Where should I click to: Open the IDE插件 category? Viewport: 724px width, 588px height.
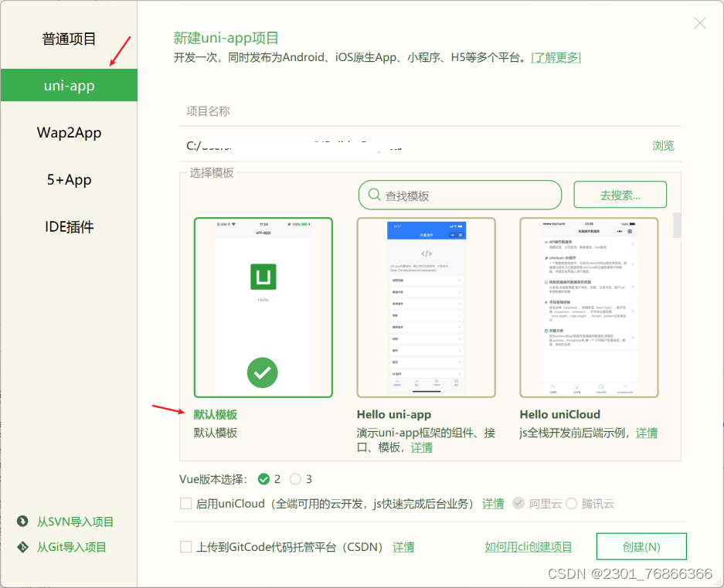pyautogui.click(x=69, y=226)
